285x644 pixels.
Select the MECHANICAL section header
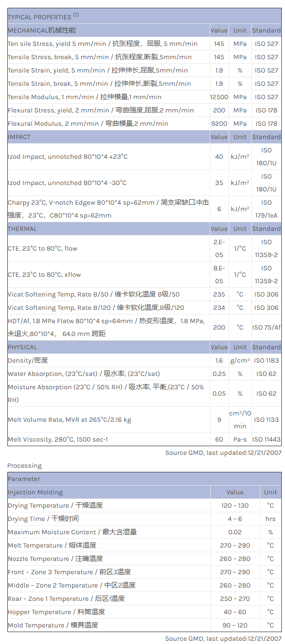coord(42,30)
